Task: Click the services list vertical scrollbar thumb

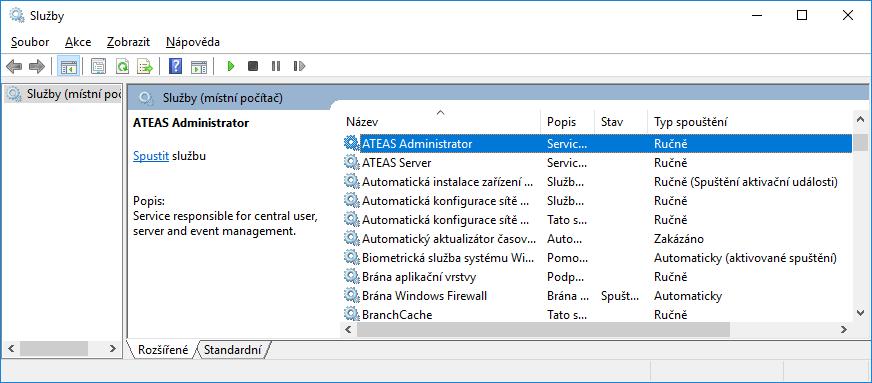Action: 860,142
